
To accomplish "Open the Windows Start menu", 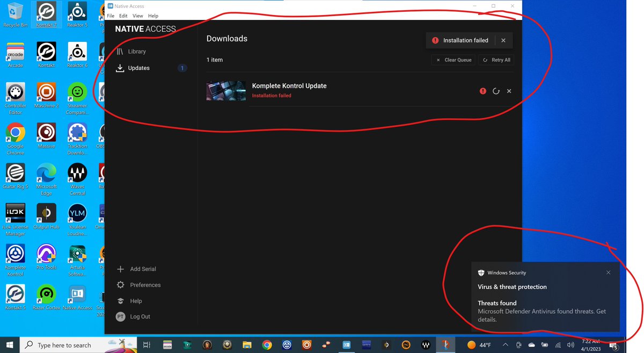I will click(10, 345).
